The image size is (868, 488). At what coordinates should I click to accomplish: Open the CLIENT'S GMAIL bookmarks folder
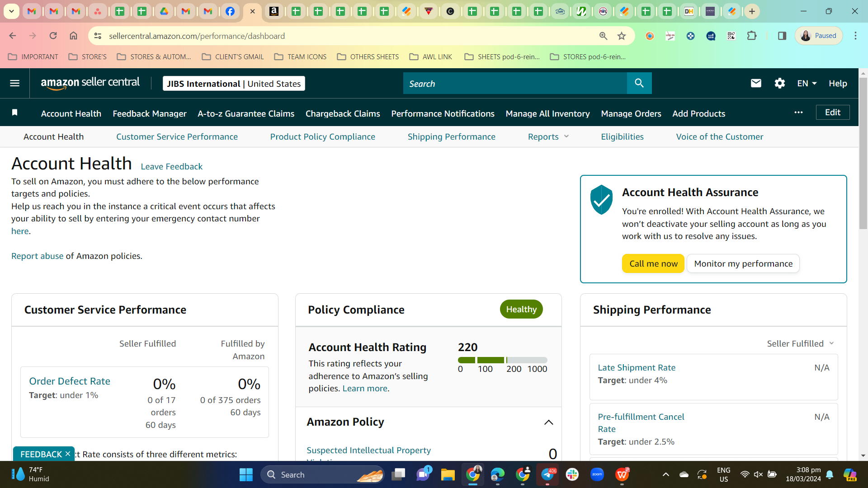tap(232, 56)
